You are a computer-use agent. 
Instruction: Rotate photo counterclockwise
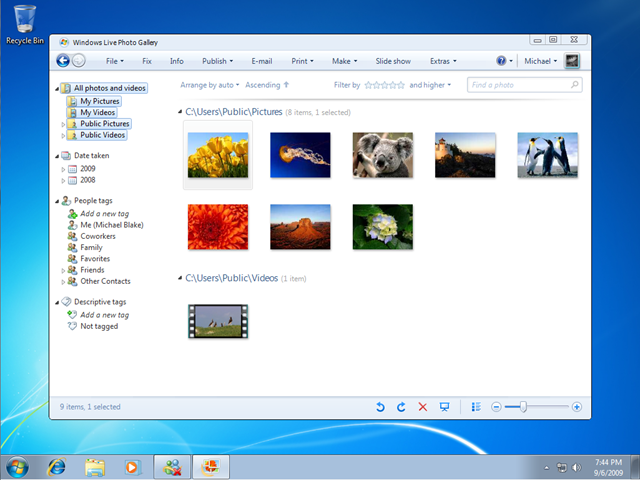[x=380, y=407]
